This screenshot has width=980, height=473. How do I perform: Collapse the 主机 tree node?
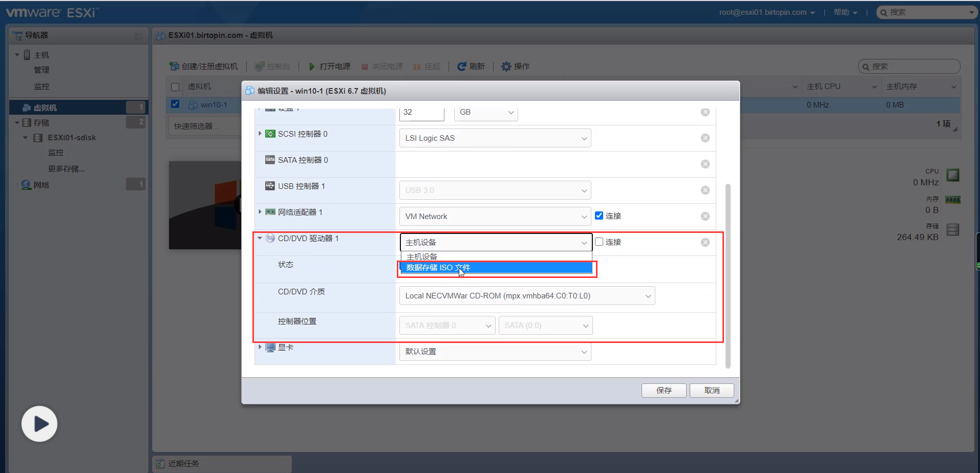click(x=17, y=55)
